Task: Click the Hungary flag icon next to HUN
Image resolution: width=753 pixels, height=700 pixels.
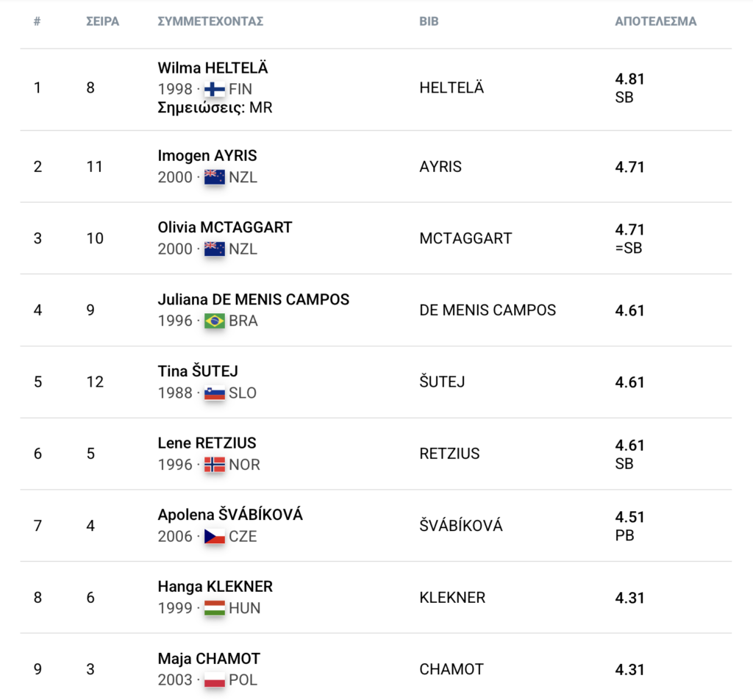Action: pos(214,608)
